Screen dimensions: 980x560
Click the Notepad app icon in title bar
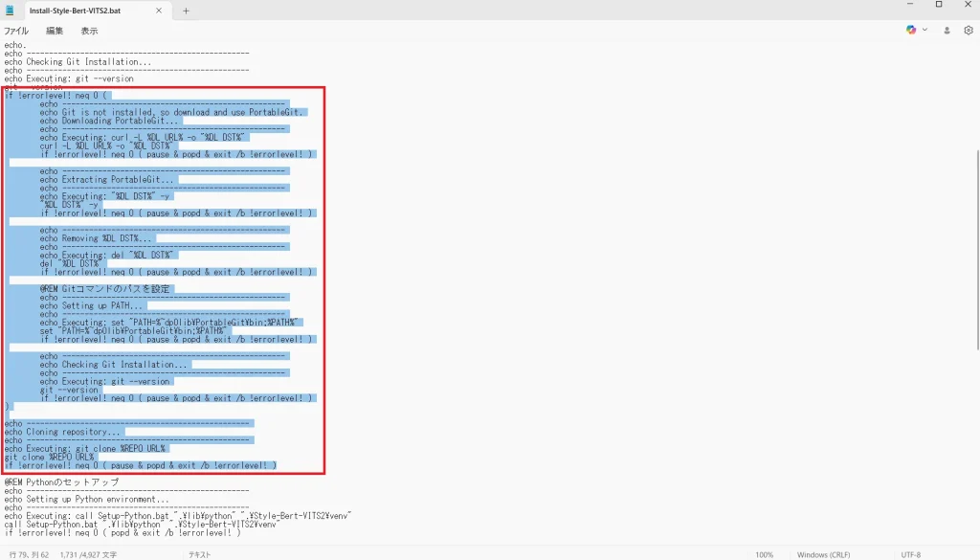(11, 11)
